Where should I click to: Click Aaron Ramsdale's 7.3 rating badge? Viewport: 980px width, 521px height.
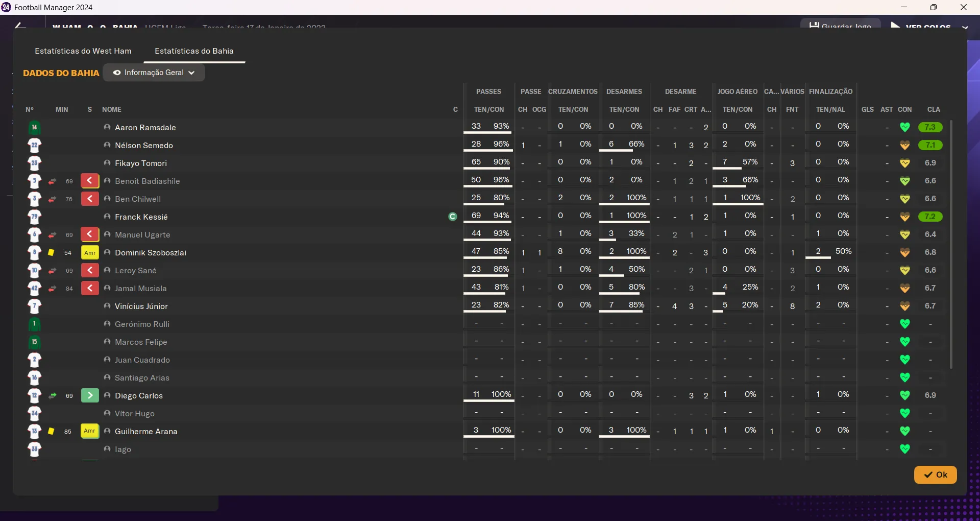pyautogui.click(x=930, y=127)
